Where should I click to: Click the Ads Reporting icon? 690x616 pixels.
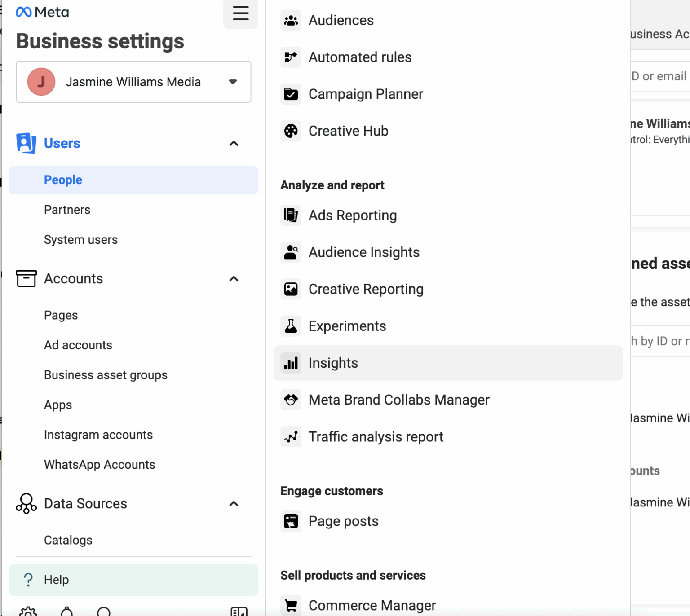pyautogui.click(x=291, y=215)
